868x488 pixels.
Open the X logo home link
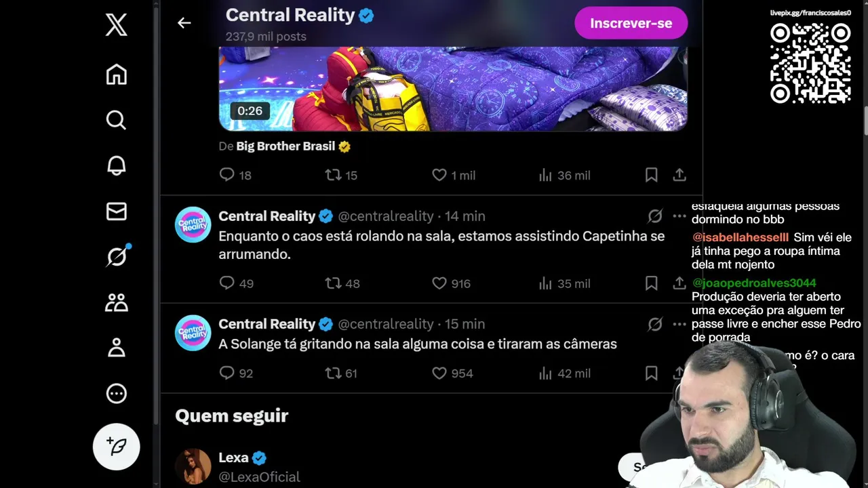tap(117, 26)
